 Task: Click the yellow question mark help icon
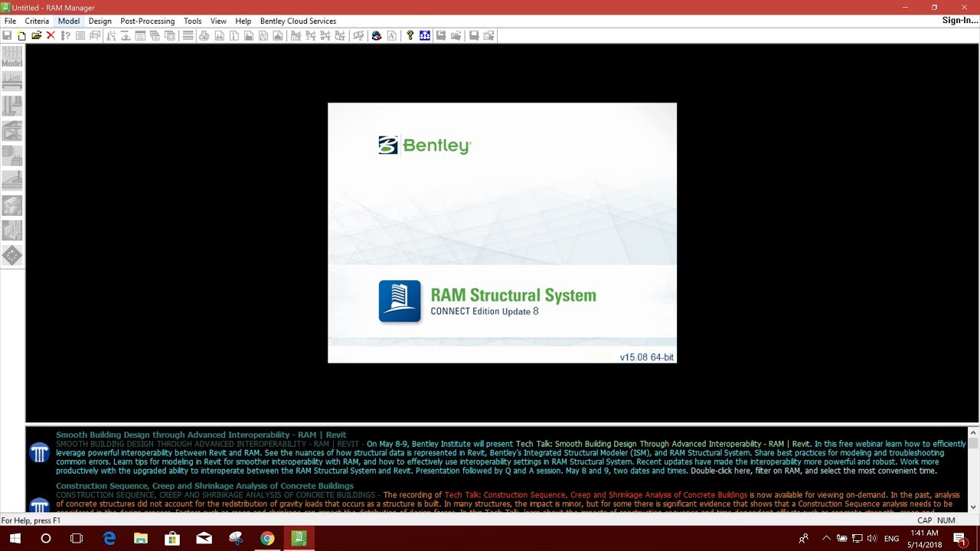coord(410,35)
